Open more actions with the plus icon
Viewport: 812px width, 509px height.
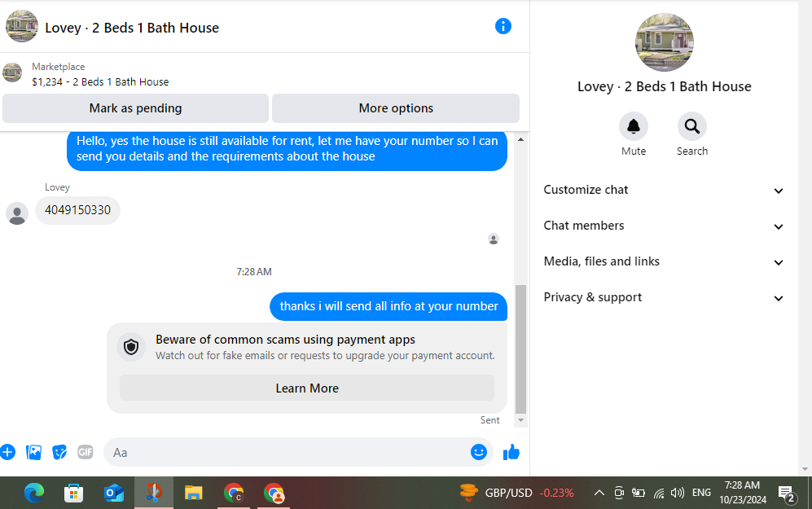7,452
